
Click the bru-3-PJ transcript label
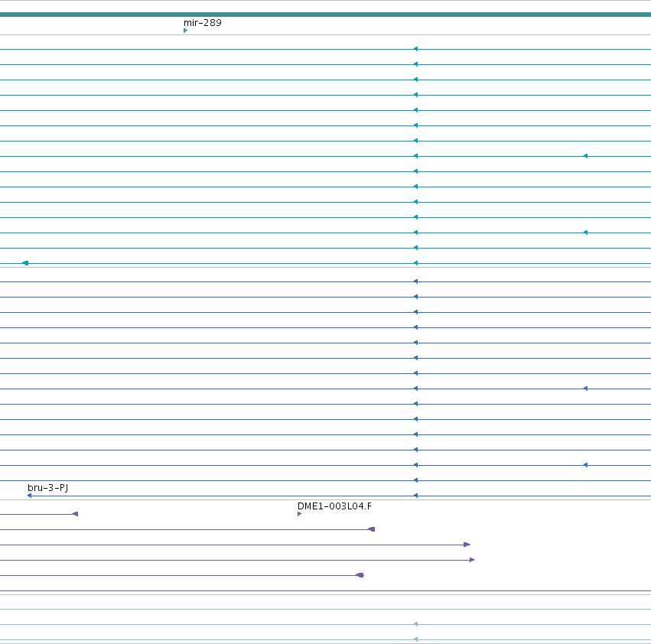[x=47, y=487]
